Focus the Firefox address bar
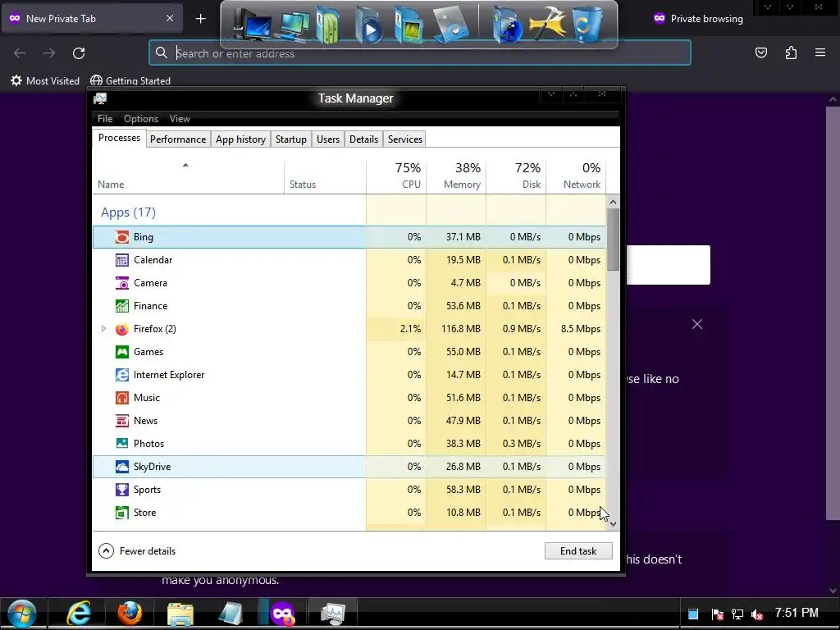The image size is (840, 630). pos(420,53)
